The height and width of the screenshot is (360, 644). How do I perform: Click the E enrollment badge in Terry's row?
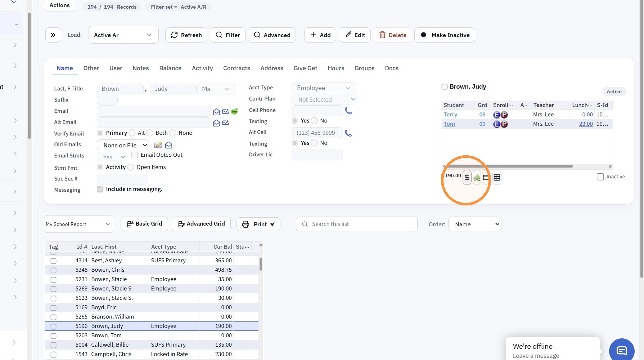coord(497,115)
